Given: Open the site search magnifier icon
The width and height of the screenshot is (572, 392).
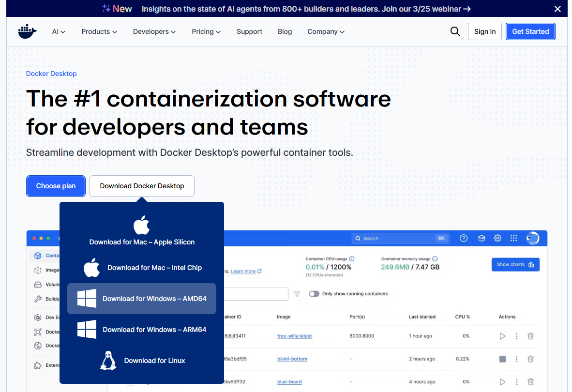Looking at the screenshot, I should pos(455,31).
